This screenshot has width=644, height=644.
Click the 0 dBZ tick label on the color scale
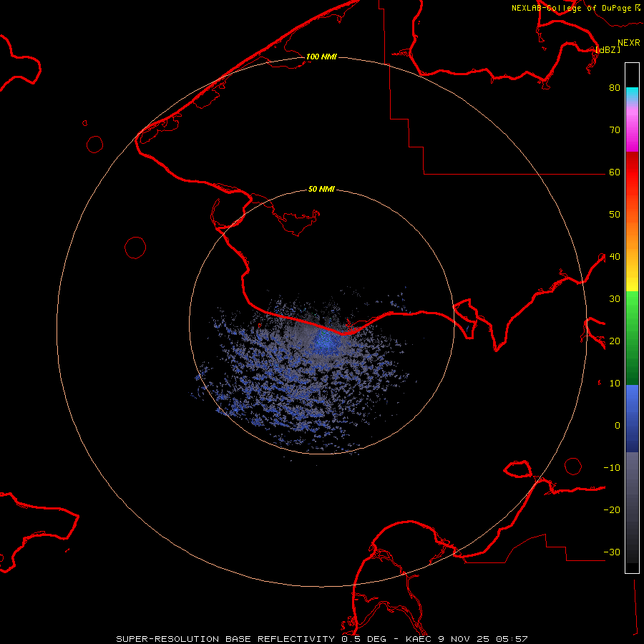coord(618,426)
